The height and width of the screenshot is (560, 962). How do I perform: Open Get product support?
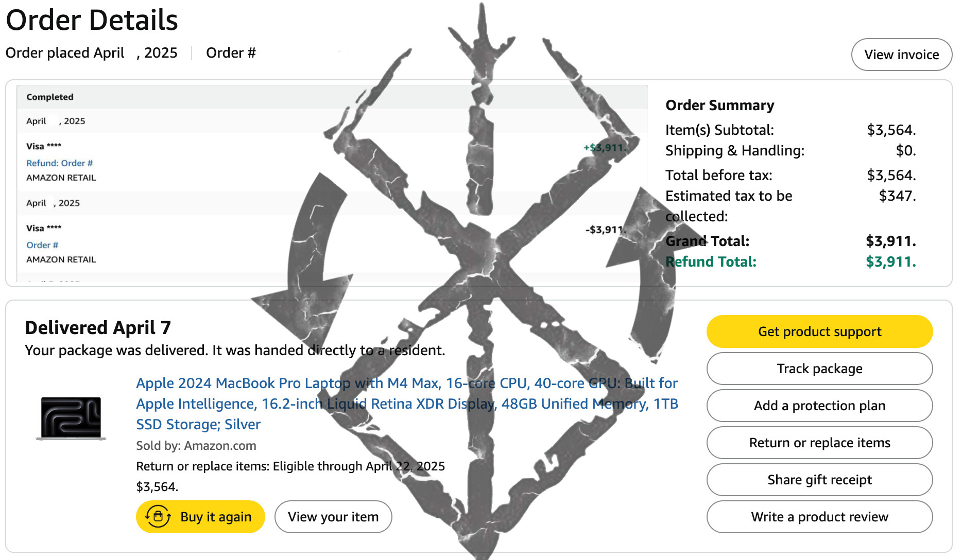(x=819, y=331)
